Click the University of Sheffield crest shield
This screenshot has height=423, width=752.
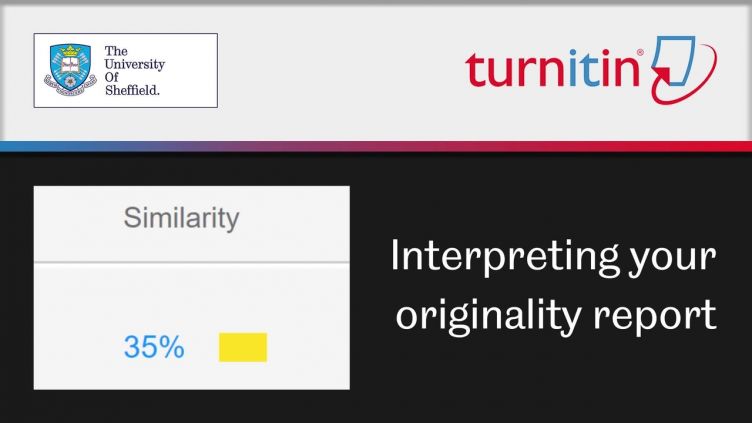70,70
